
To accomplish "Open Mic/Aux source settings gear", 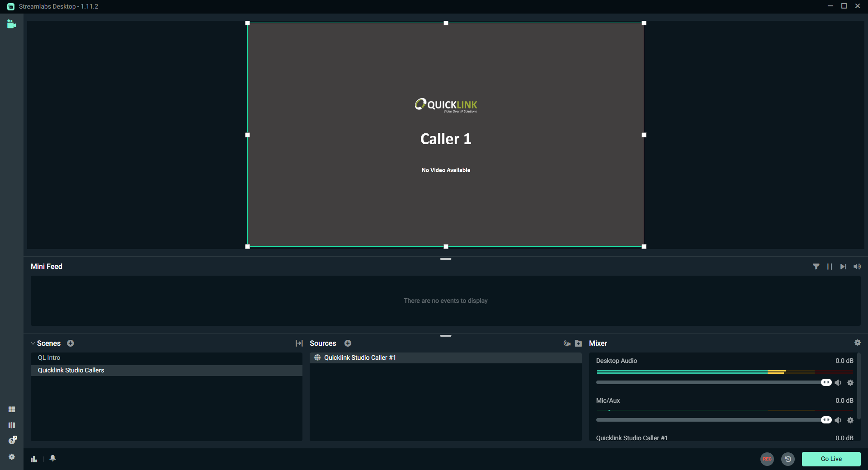I will point(850,420).
